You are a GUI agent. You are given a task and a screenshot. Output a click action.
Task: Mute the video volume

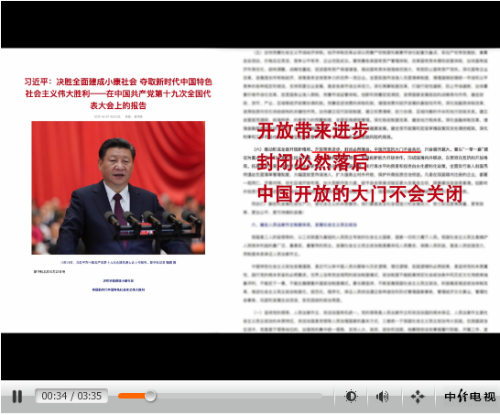[382, 396]
